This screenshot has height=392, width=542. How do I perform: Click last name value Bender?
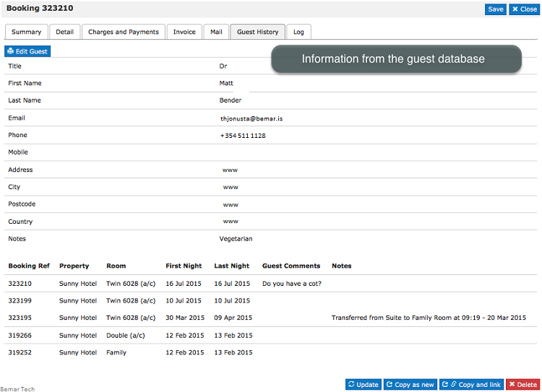click(x=231, y=100)
